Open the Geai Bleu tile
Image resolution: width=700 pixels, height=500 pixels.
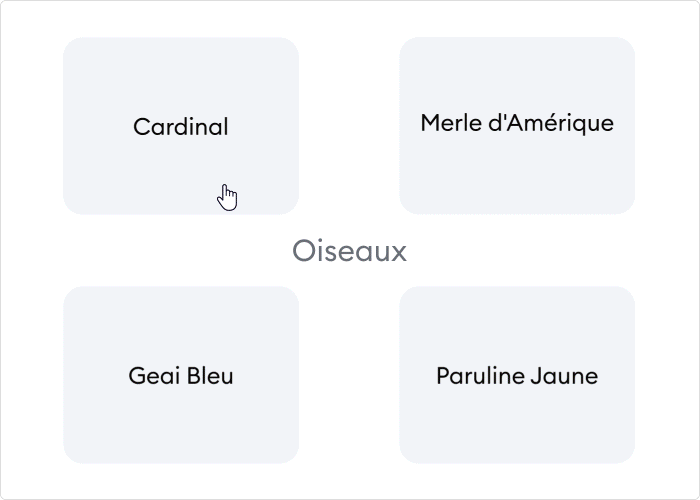(181, 375)
